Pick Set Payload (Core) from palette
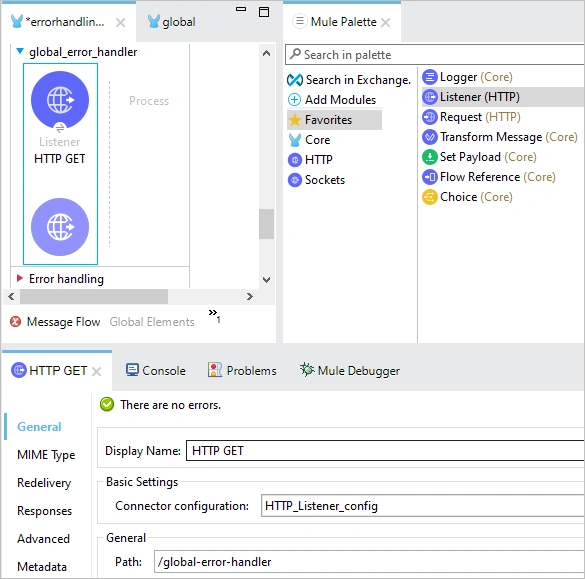 (x=479, y=157)
